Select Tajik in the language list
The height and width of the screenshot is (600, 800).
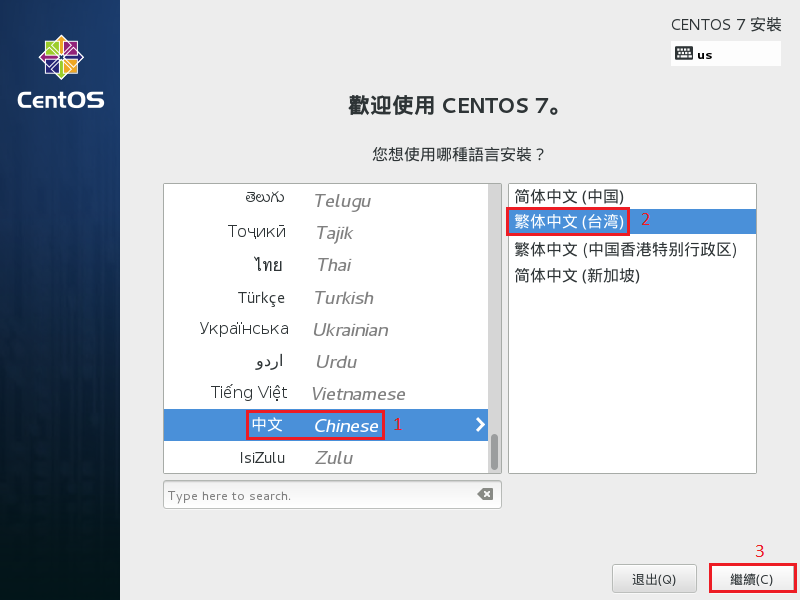326,233
